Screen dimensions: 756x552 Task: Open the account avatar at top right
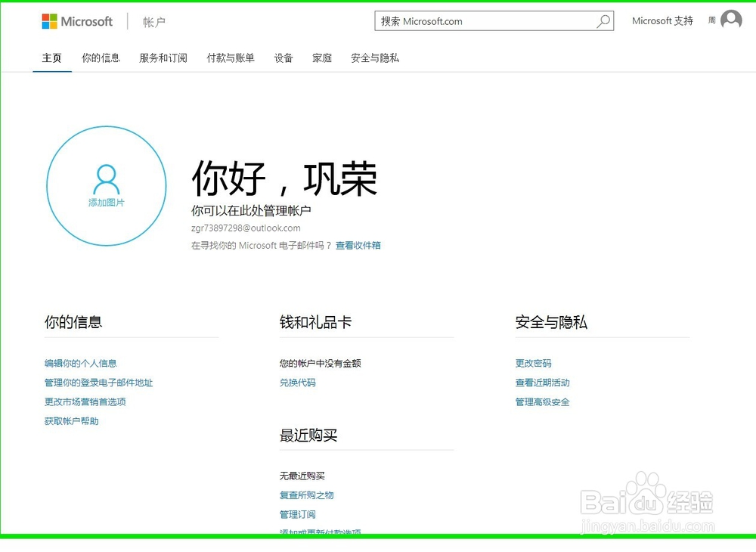coord(731,20)
